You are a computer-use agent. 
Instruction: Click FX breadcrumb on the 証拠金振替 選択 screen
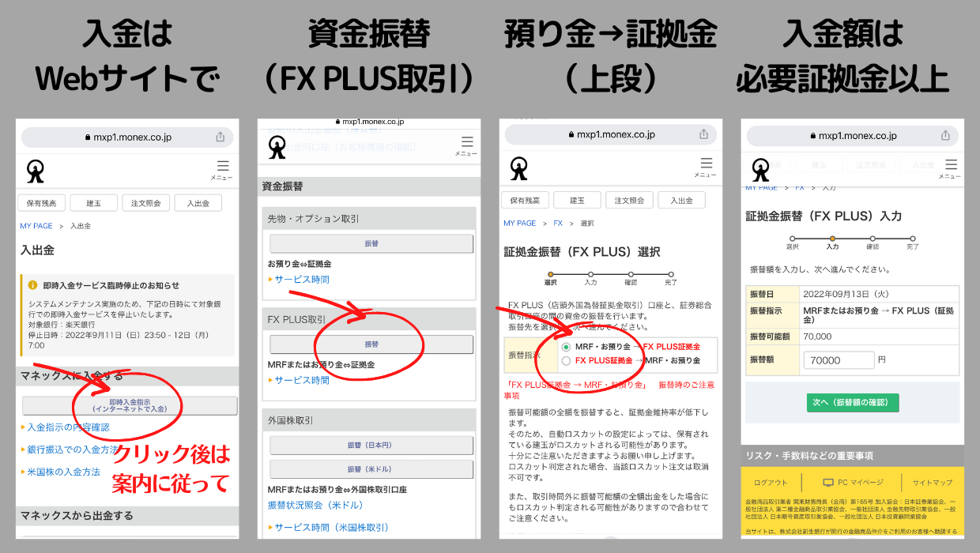click(x=558, y=224)
